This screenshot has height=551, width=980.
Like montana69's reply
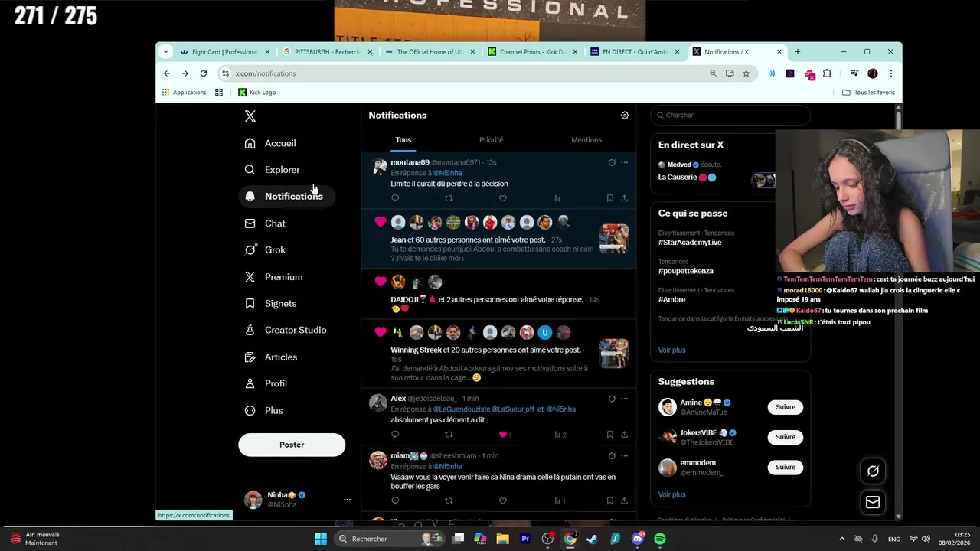(503, 198)
